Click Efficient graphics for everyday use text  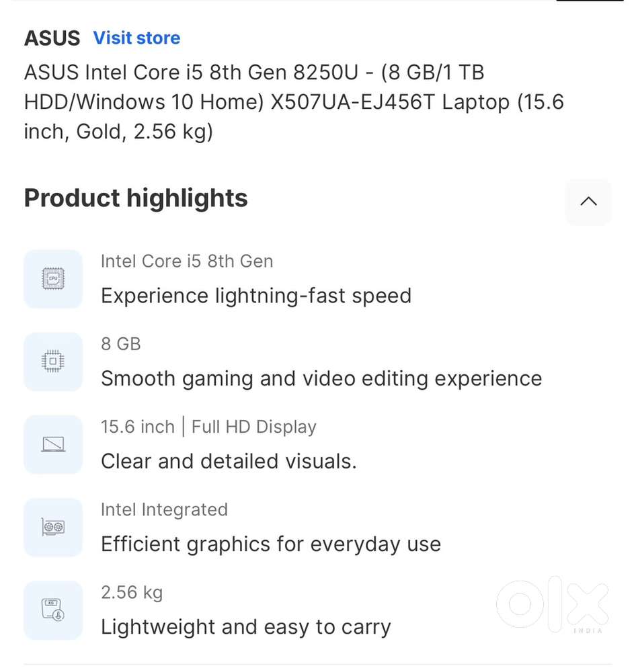271,544
